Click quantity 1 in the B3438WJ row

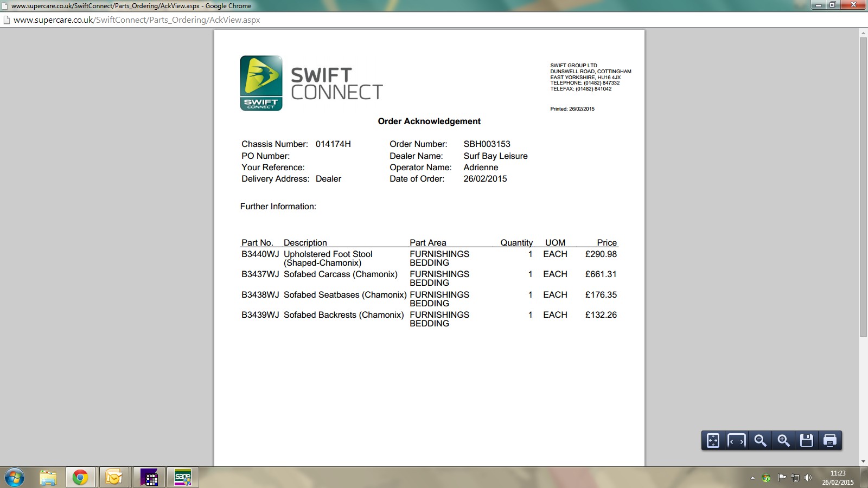point(530,295)
